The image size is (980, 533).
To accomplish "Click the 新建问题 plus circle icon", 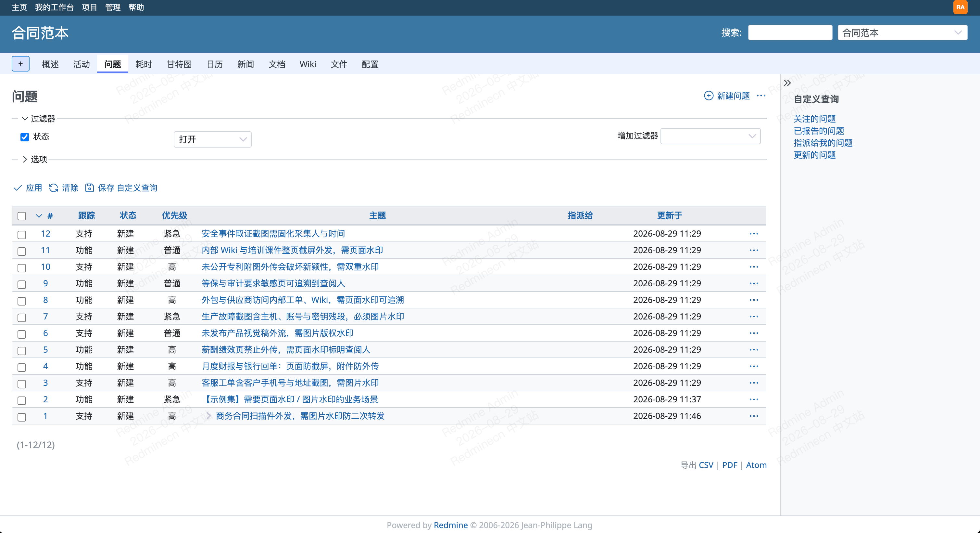I will tap(708, 96).
